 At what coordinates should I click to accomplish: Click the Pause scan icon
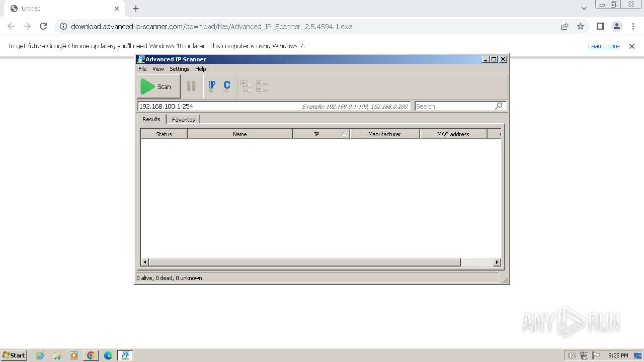(x=191, y=86)
